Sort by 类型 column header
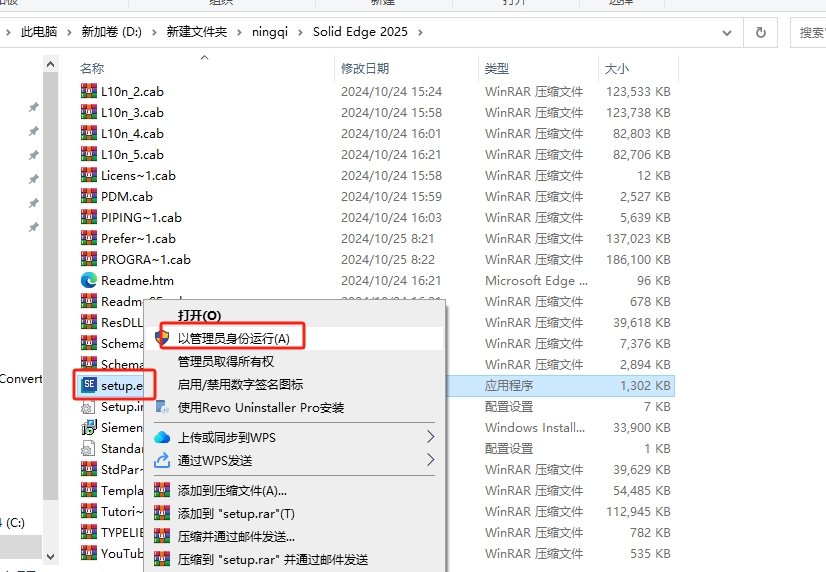Screen dimensions: 826x572 click(497, 68)
